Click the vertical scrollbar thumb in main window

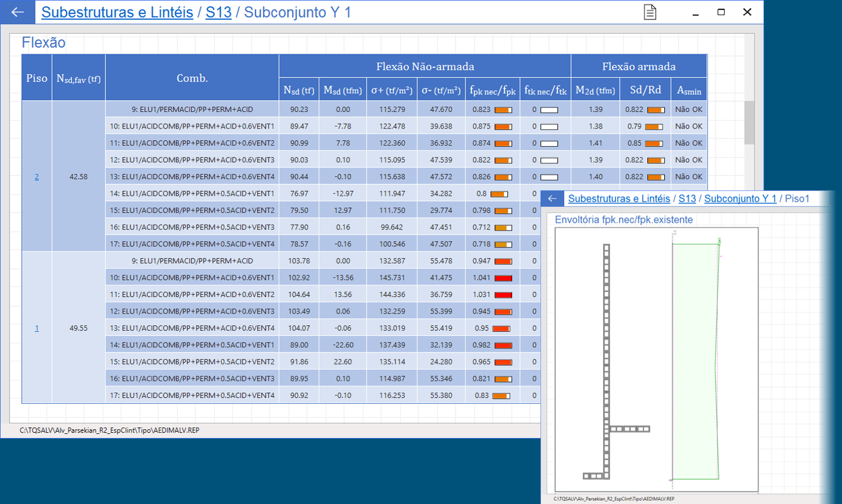click(x=749, y=122)
